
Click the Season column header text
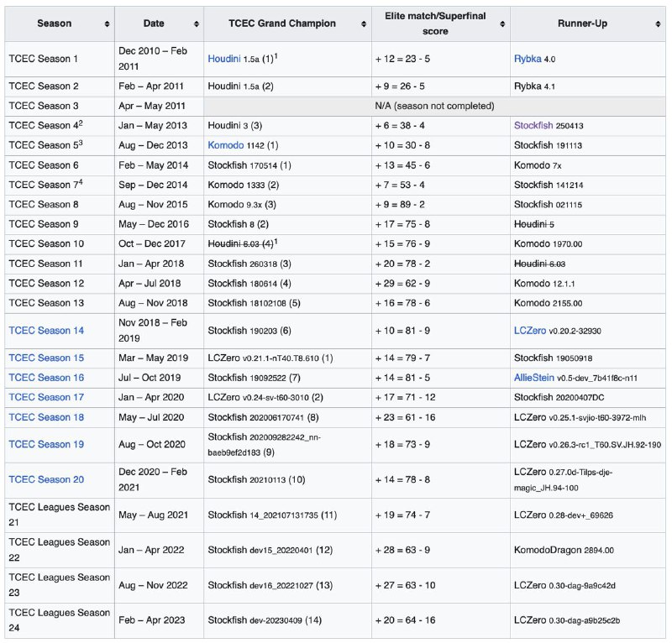(55, 24)
